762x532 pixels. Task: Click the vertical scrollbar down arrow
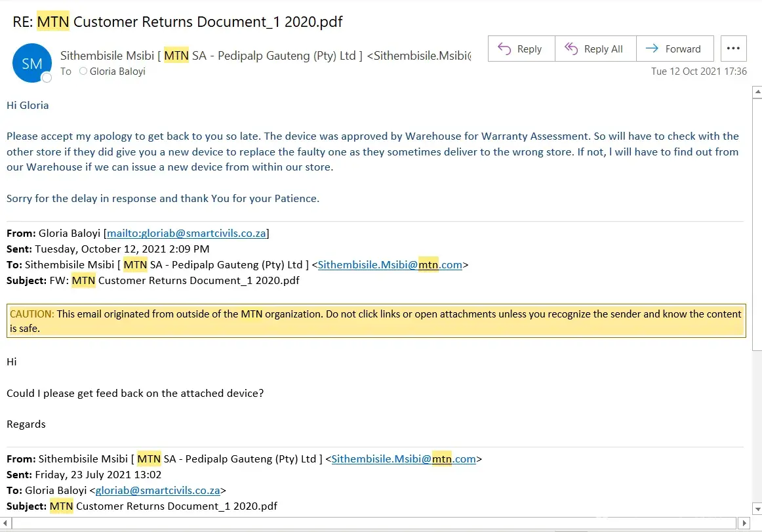coord(756,508)
